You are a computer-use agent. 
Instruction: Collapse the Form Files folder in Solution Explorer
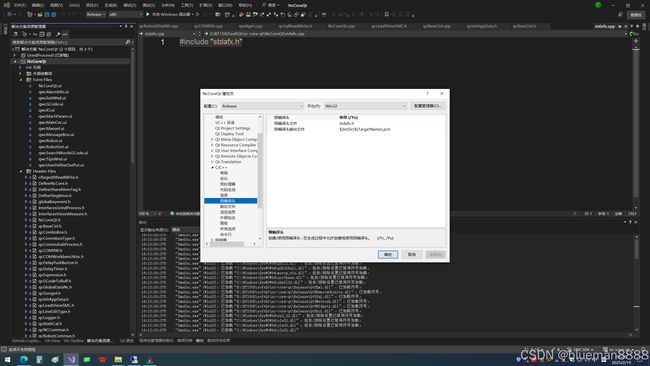point(21,80)
